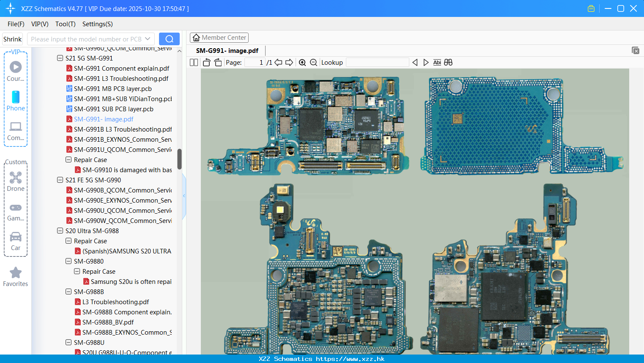Viewport: 644px width, 363px height.
Task: Select the Drone sidebar category
Action: pos(16,181)
